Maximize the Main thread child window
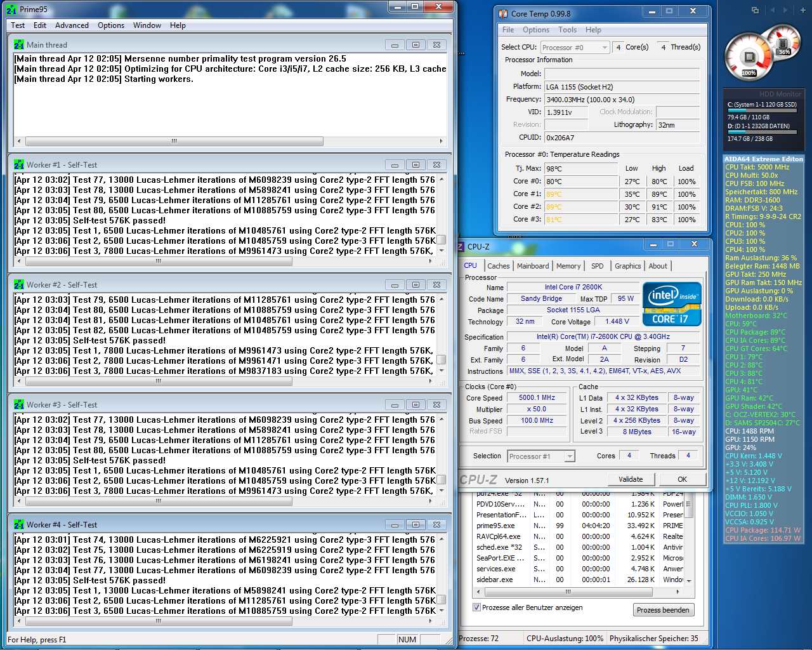This screenshot has width=812, height=650. point(416,45)
